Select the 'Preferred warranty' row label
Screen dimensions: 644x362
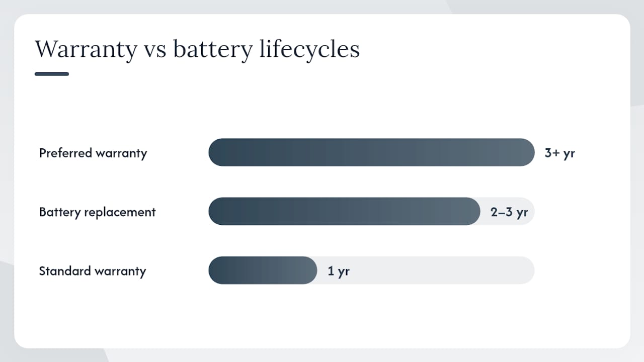tap(93, 153)
